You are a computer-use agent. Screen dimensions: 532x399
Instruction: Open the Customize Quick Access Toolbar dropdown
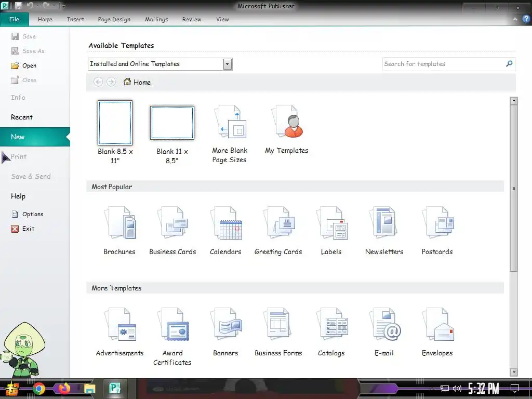[x=63, y=6]
